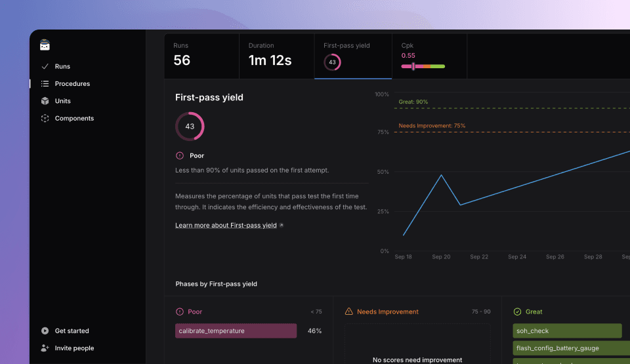
Task: Select the First-pass yield tab
Action: pyautogui.click(x=353, y=56)
